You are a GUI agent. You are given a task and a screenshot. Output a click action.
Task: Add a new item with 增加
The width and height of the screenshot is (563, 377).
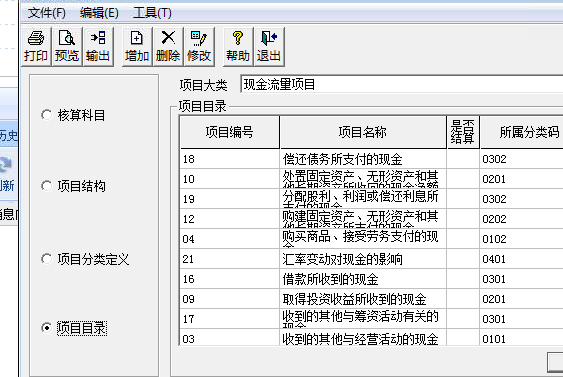tap(137, 47)
